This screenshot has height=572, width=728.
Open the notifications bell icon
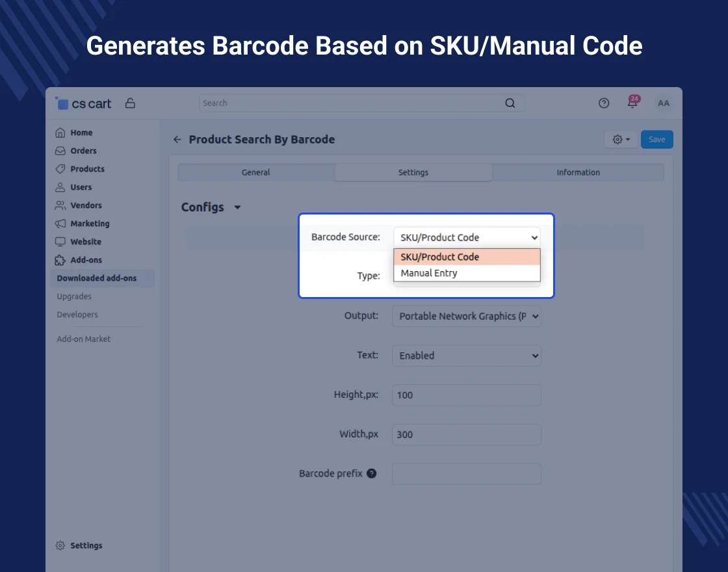(632, 103)
